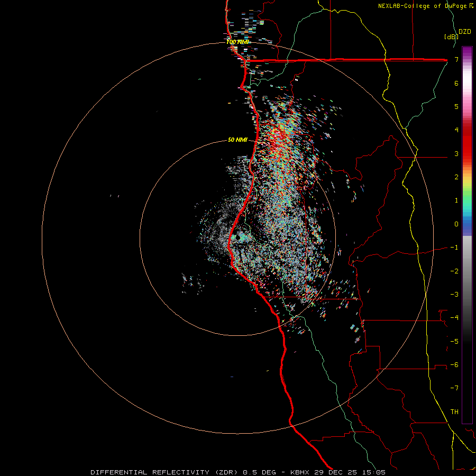Screen dimensions: 476x476
Task: Click scale value -6 on legend
Action: point(454,364)
